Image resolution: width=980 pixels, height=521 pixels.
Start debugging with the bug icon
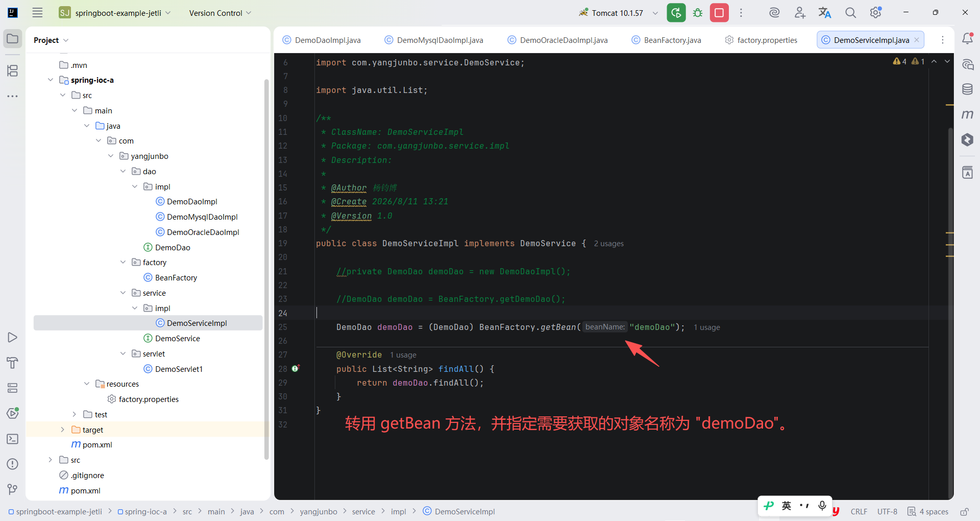coord(698,13)
